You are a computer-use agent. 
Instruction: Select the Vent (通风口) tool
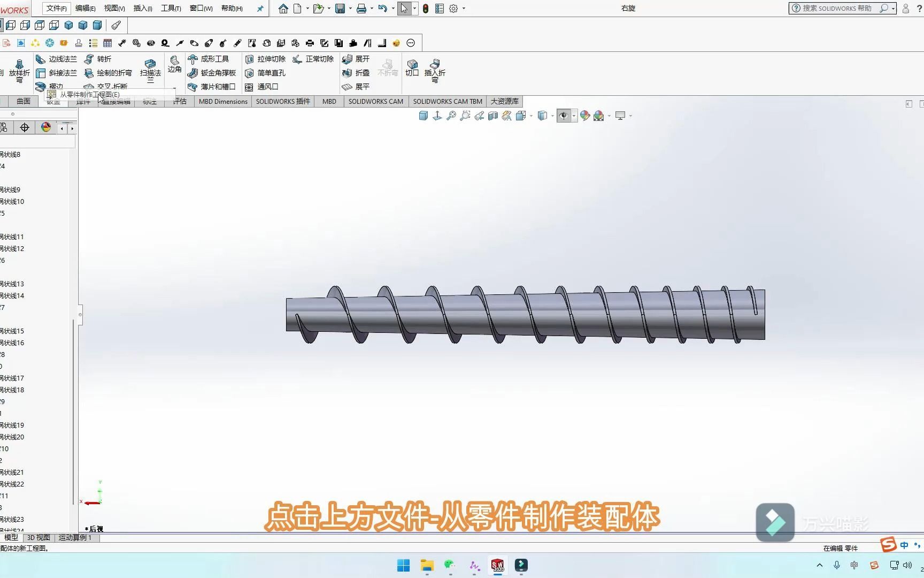(x=267, y=87)
